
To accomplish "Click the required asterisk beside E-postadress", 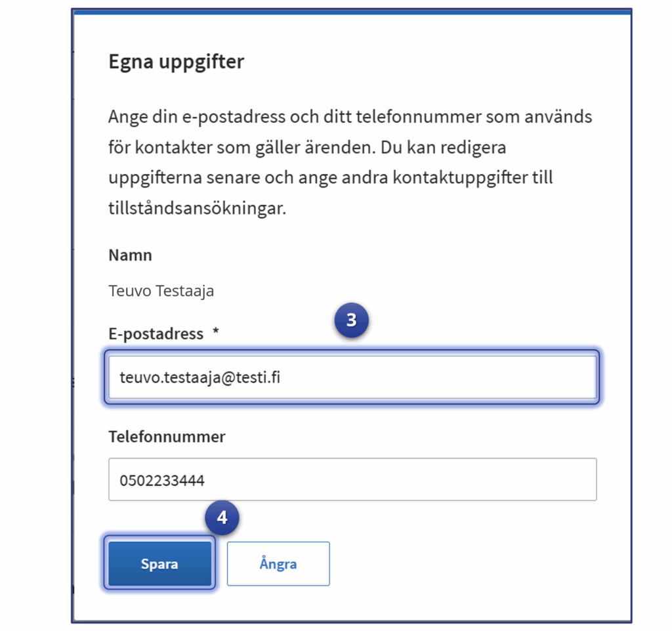I will (216, 334).
